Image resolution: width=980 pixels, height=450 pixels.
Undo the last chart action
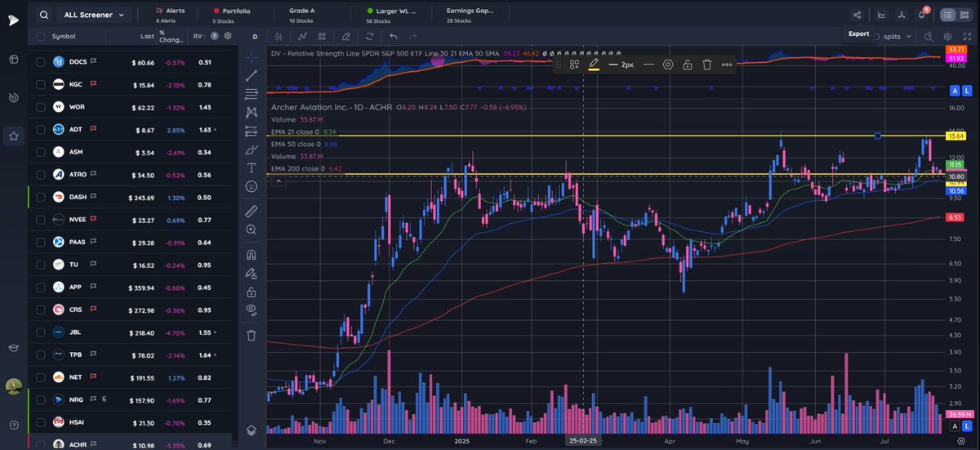[x=394, y=37]
